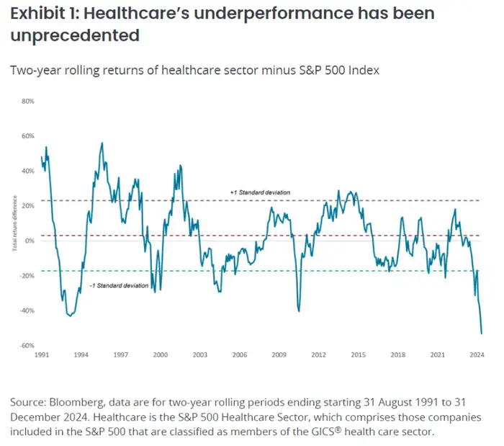504x446 pixels.
Task: Click the -1 Standard deviation label
Action: click(119, 285)
